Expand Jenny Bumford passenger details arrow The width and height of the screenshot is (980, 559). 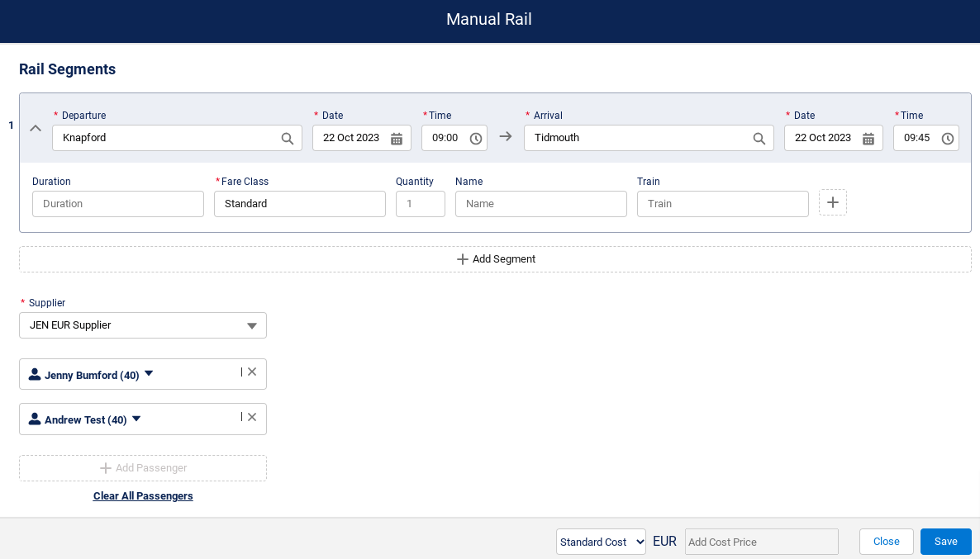tap(149, 373)
